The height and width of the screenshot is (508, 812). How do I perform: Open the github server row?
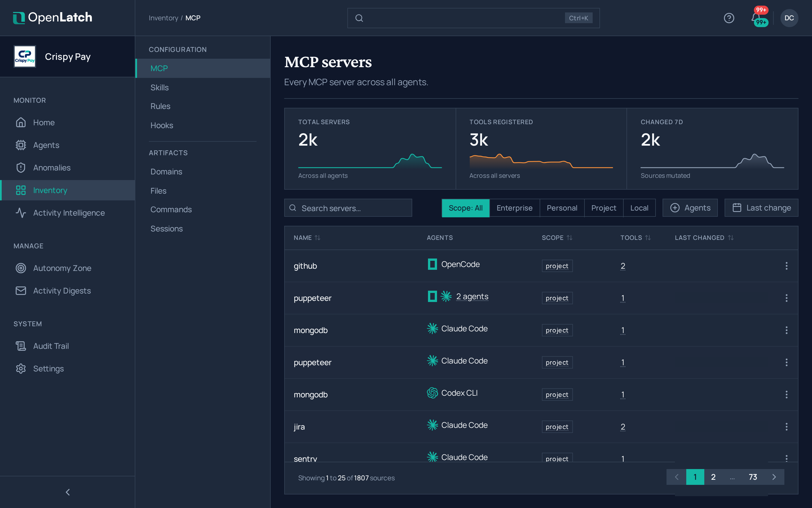(541, 266)
